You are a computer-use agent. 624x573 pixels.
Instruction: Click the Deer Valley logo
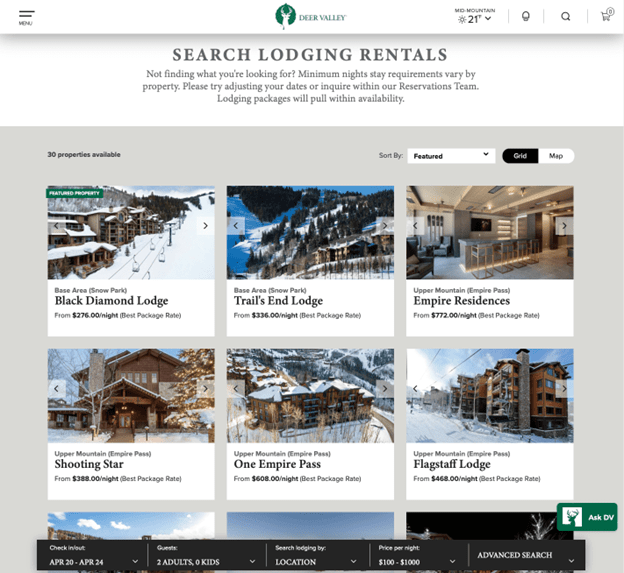click(311, 17)
